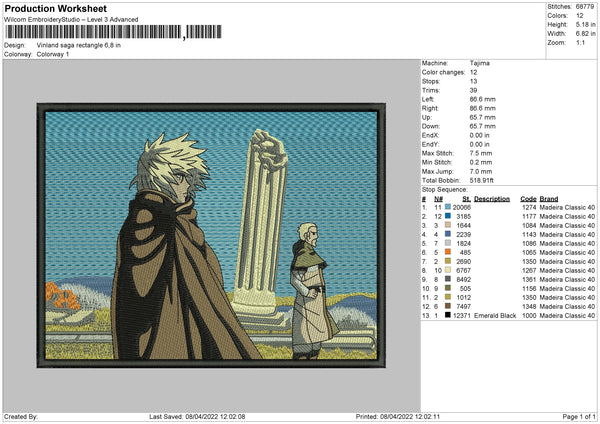Viewport: 600px width, 424px height.
Task: Pick the black swatch for Emerald Black
Action: pos(448,315)
